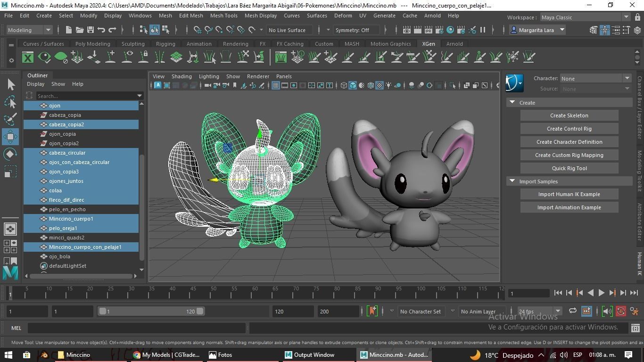Toggle Select by object type icon

pos(155,30)
